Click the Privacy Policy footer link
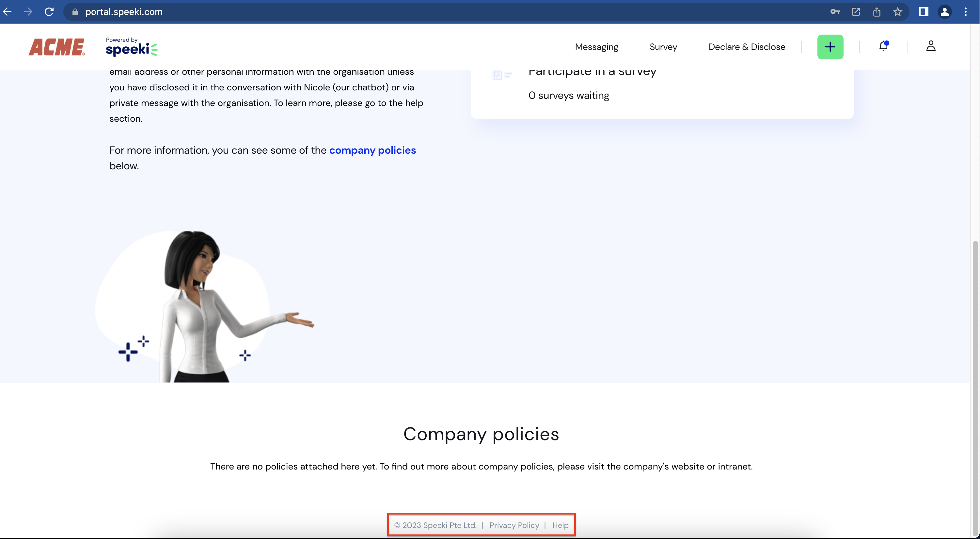Image resolution: width=980 pixels, height=539 pixels. click(x=514, y=525)
